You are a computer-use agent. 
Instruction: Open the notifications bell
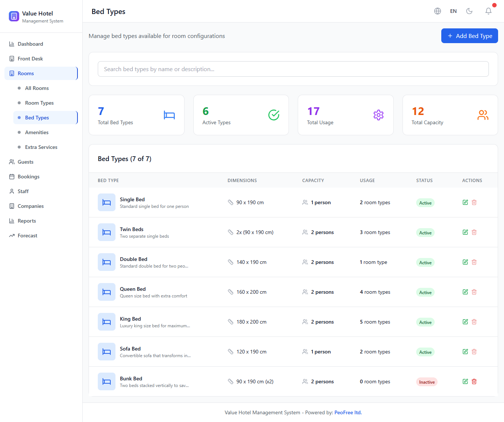(488, 11)
